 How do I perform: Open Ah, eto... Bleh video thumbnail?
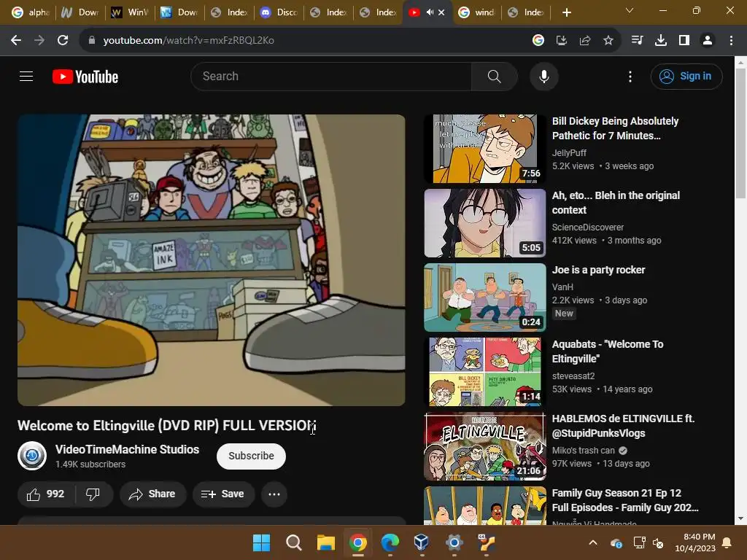click(x=485, y=223)
